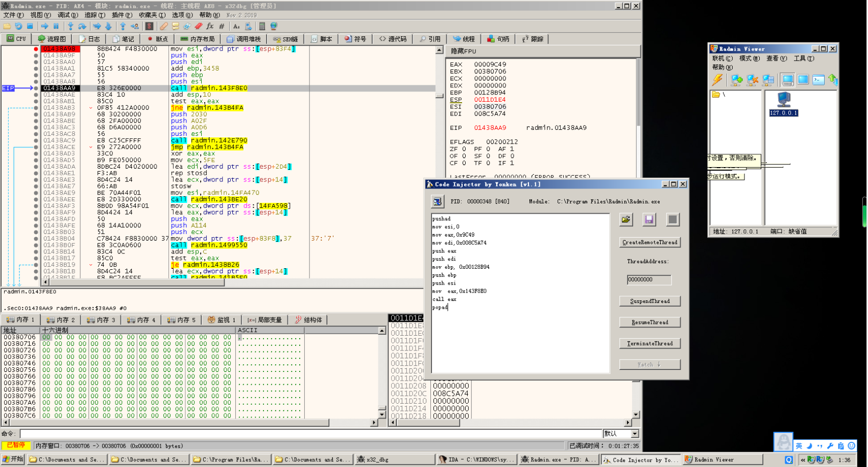The height and width of the screenshot is (467, 868).
Task: Open the 插件(P) menu
Action: (122, 15)
